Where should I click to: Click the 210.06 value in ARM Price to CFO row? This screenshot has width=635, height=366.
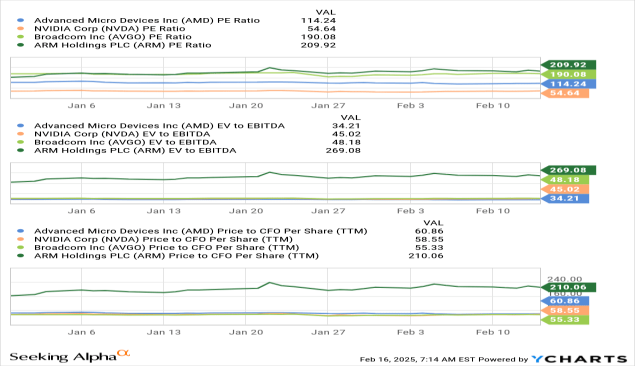(x=426, y=255)
